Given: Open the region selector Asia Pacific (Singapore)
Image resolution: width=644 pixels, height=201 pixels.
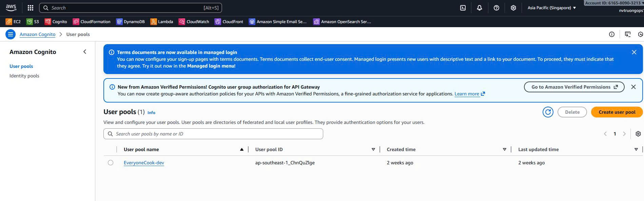Looking at the screenshot, I should [x=552, y=8].
